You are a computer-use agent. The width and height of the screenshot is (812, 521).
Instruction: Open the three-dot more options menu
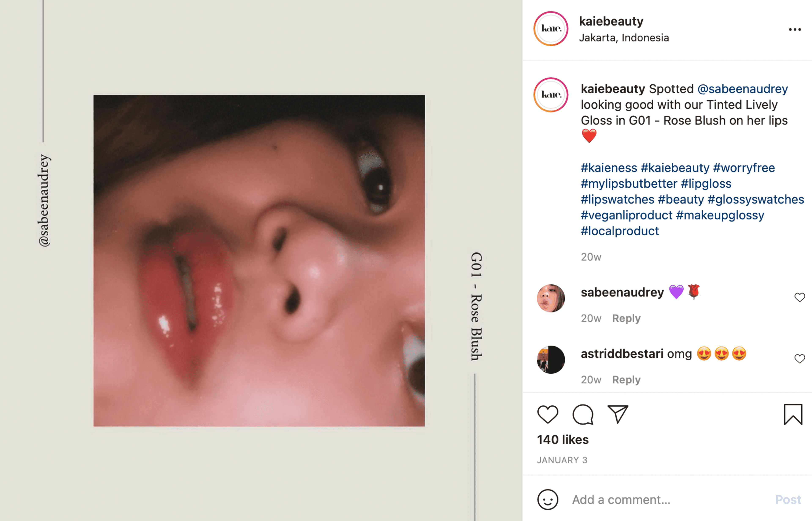[x=795, y=29]
